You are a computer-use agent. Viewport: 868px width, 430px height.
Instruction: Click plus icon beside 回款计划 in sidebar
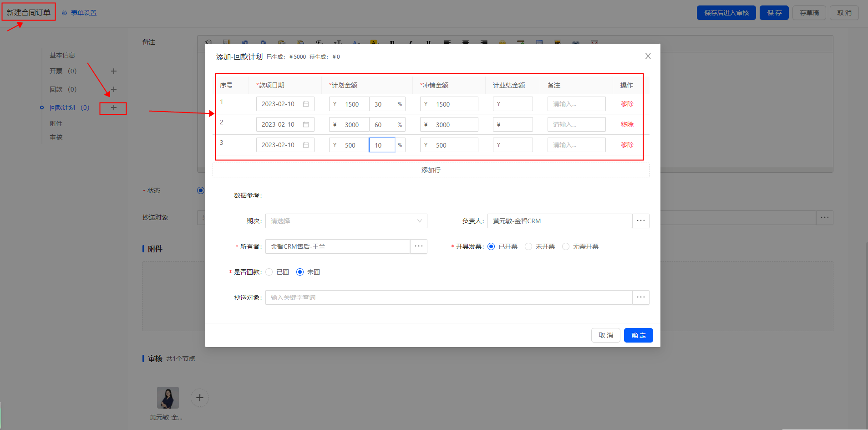coord(114,107)
